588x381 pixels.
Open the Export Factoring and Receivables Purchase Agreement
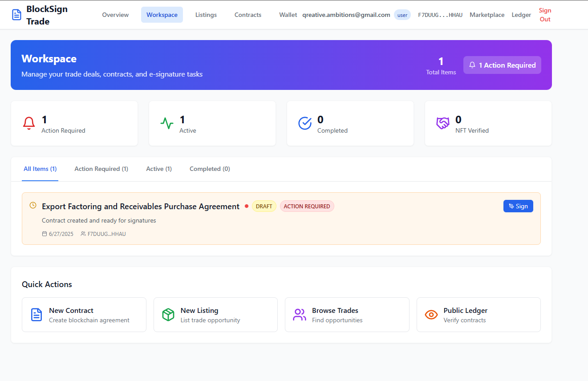[141, 207]
